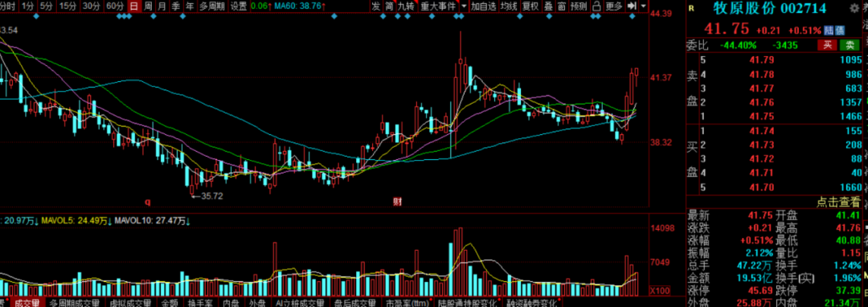Select the 换手率 indicator tab

198,303
